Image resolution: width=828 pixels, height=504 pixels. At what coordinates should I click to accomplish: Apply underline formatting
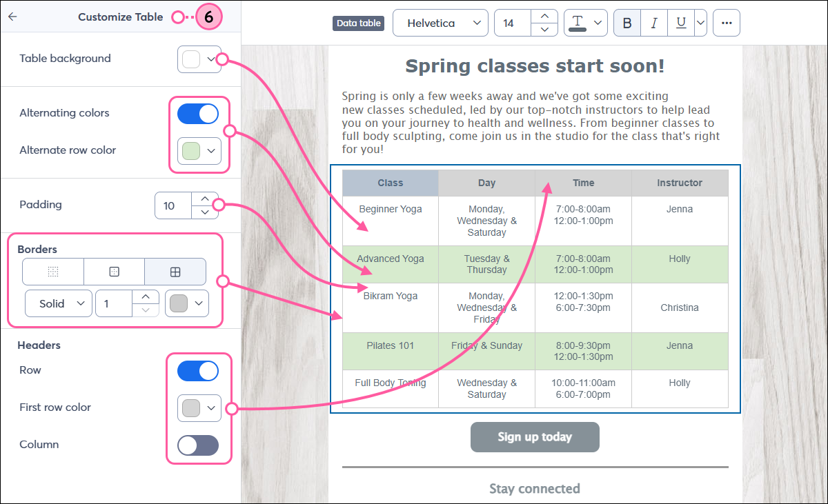[x=681, y=23]
